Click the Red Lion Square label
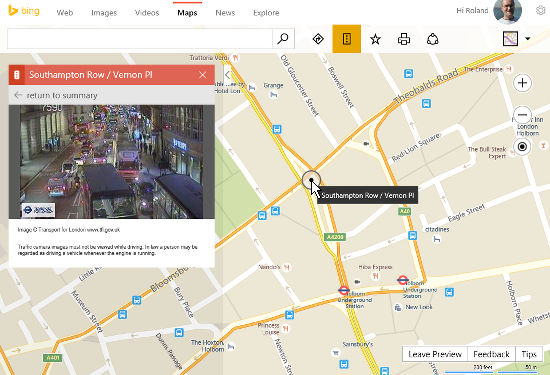The height and width of the screenshot is (375, 550). [416, 147]
